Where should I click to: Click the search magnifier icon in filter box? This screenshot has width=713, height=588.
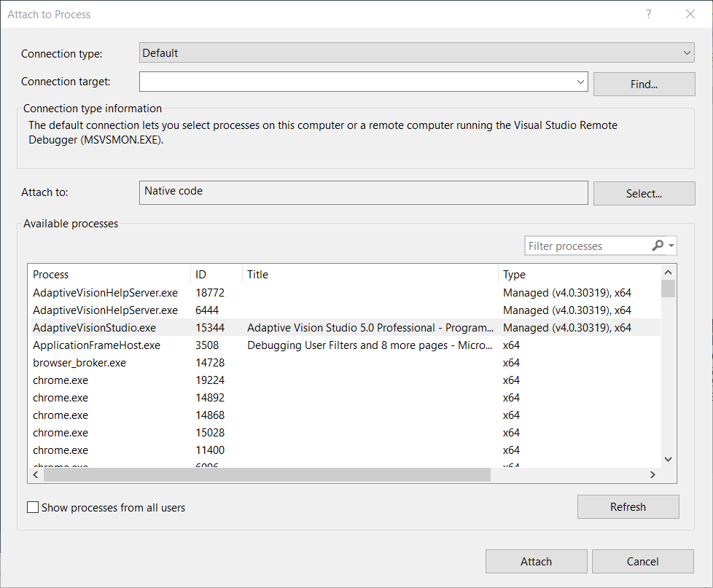pos(658,246)
